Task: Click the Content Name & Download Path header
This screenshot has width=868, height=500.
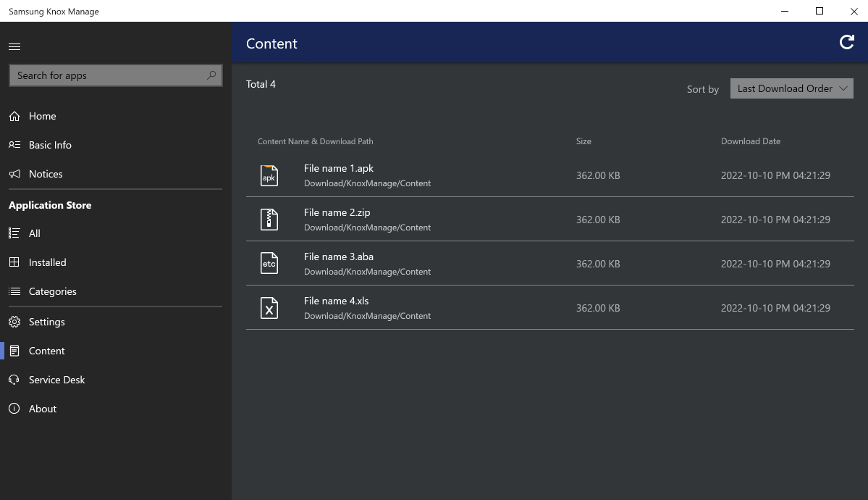Action: (x=315, y=141)
